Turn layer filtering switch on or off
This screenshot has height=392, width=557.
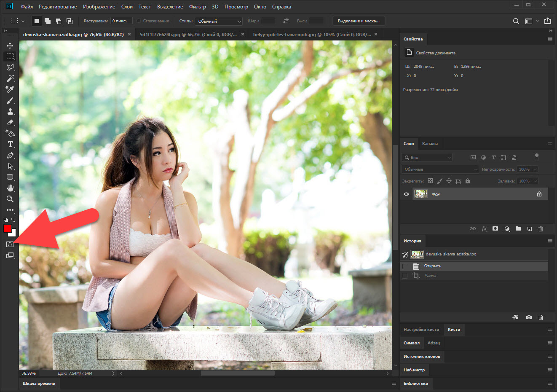pos(536,157)
